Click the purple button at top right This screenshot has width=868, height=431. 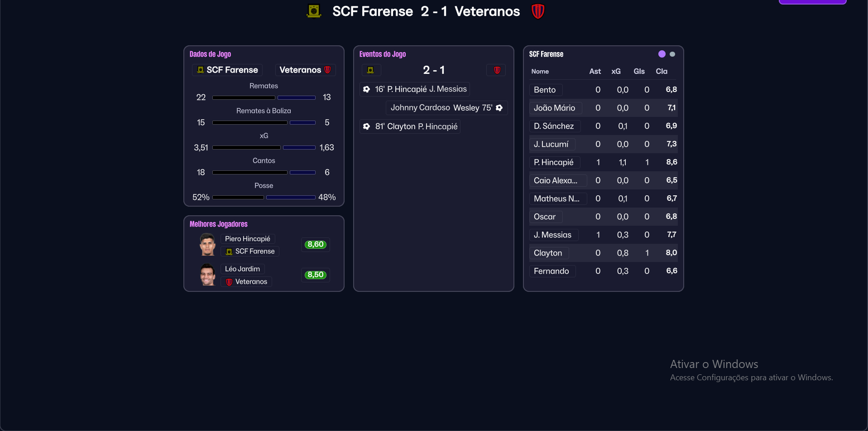pyautogui.click(x=812, y=2)
